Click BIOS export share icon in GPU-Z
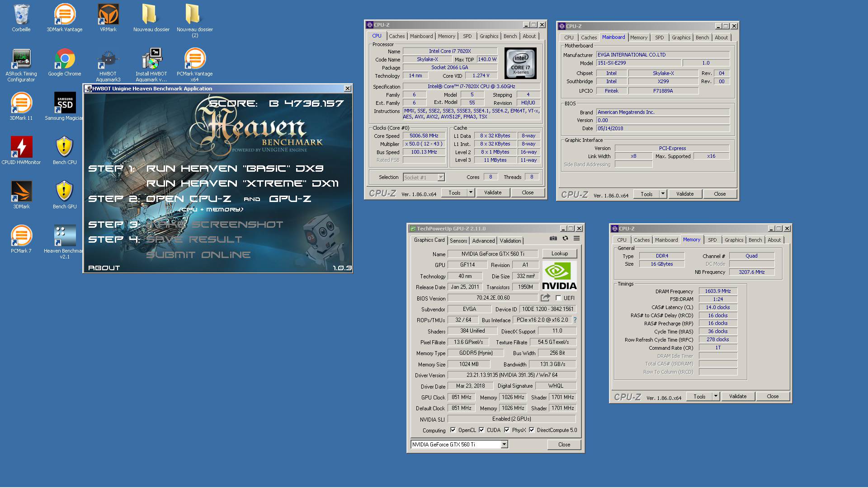 545,298
